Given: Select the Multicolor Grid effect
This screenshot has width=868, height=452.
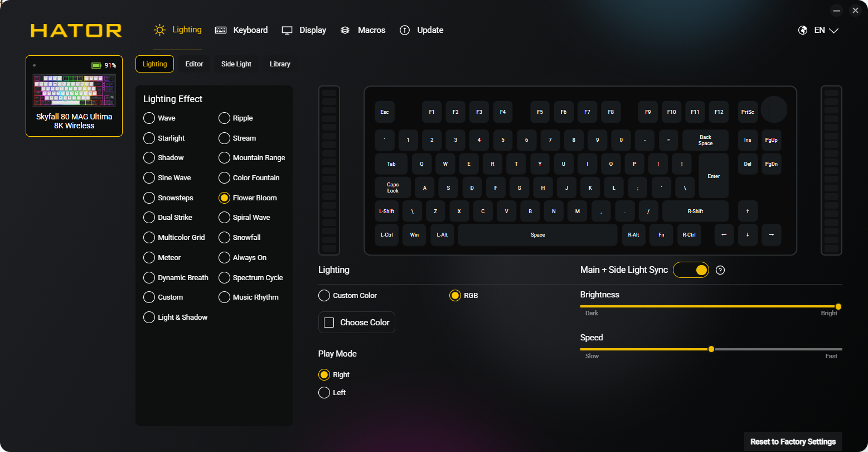Looking at the screenshot, I should (x=174, y=238).
